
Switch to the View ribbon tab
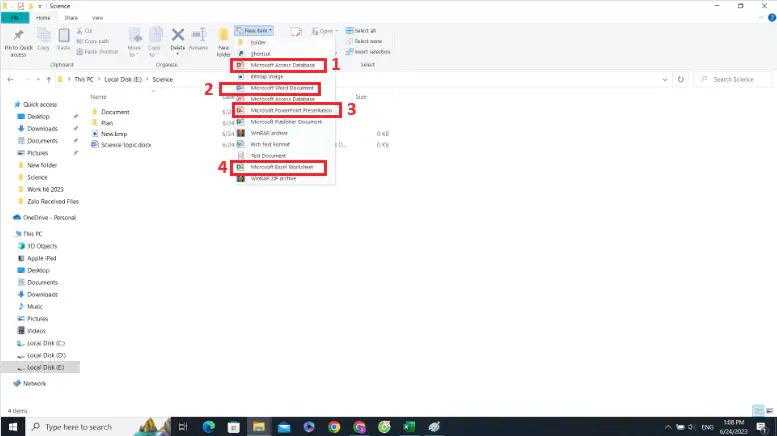click(x=97, y=18)
